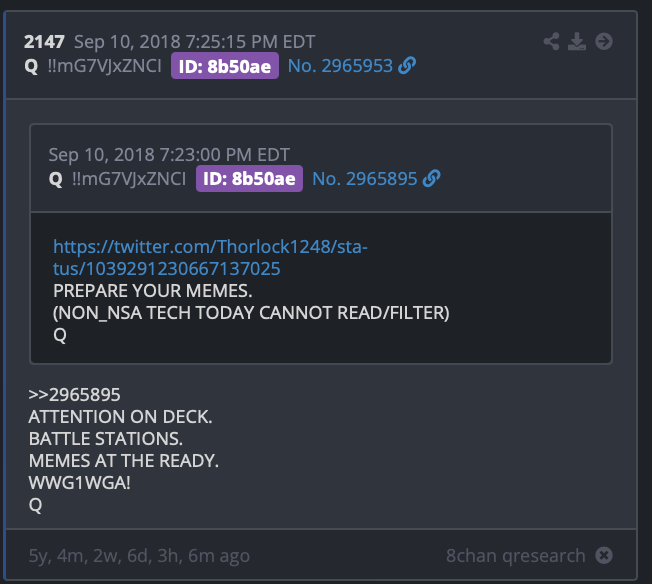Download post 2147 using download icon
The width and height of the screenshot is (652, 584).
point(577,41)
